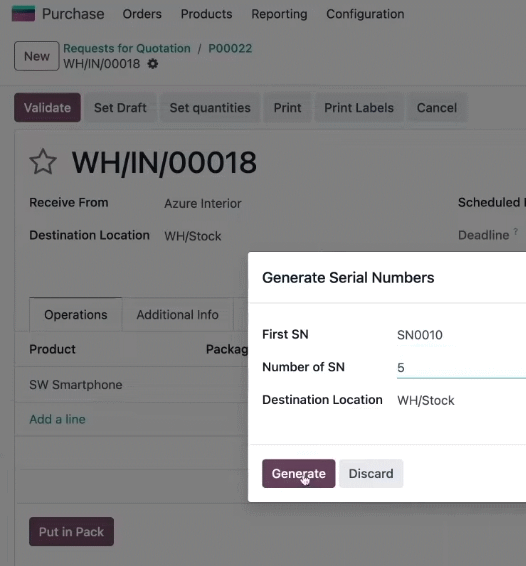Open the Deadline help question mark
Screen dimensions: 526x566
pos(516,231)
